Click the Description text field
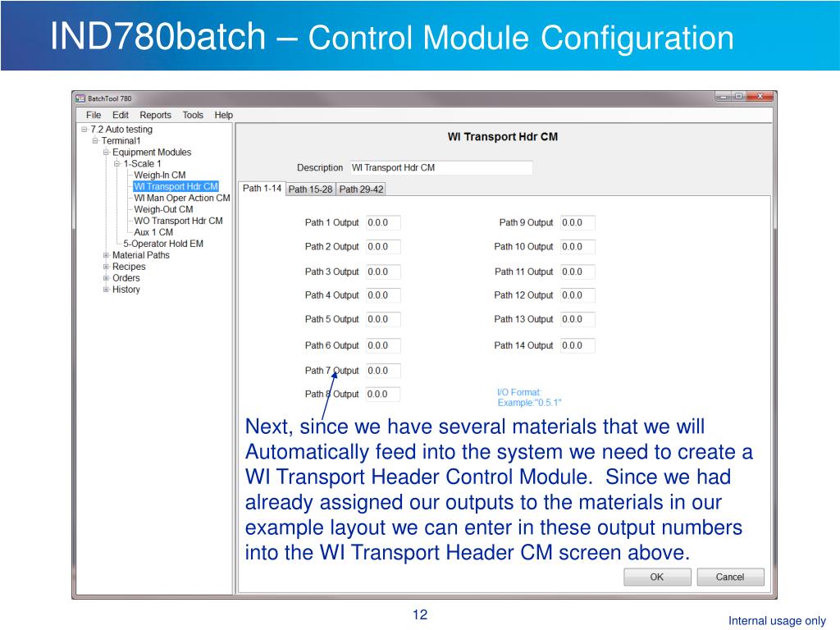Image resolution: width=840 pixels, height=630 pixels. [x=441, y=167]
